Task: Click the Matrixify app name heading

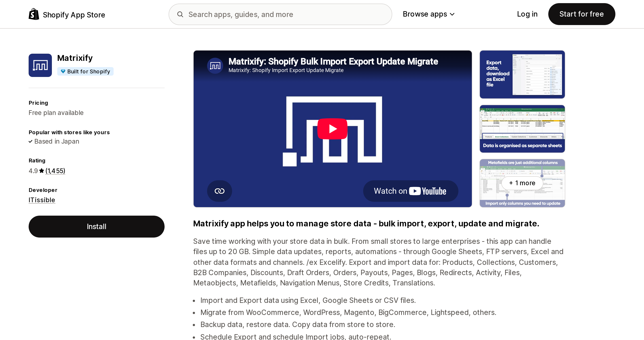Action: [x=75, y=58]
